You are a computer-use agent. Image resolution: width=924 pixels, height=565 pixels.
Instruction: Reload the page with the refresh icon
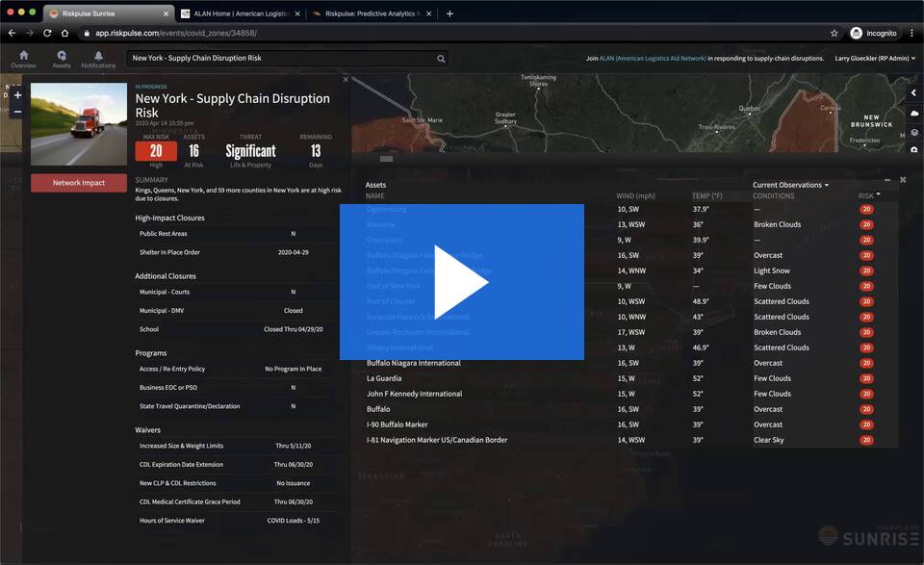pyautogui.click(x=47, y=33)
